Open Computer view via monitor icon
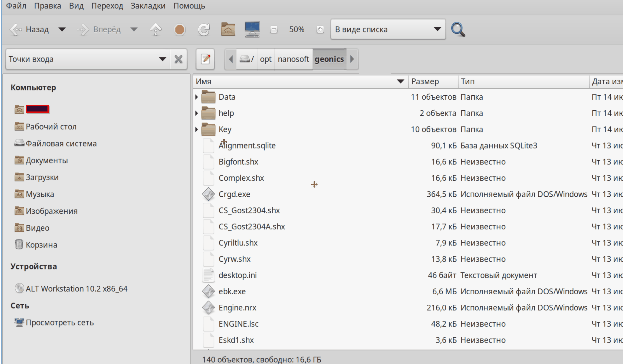The image size is (623, 364). [252, 29]
